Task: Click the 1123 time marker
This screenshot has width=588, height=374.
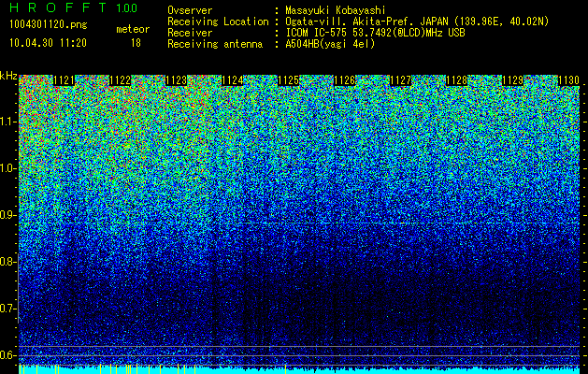Action: pos(177,80)
